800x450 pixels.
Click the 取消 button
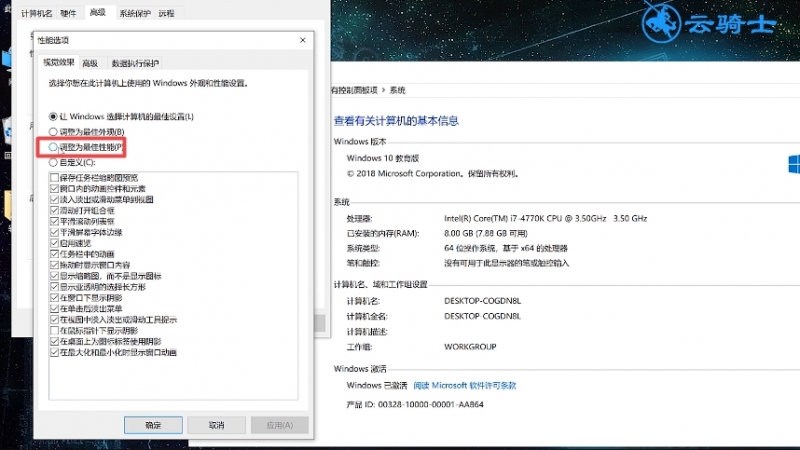(216, 425)
